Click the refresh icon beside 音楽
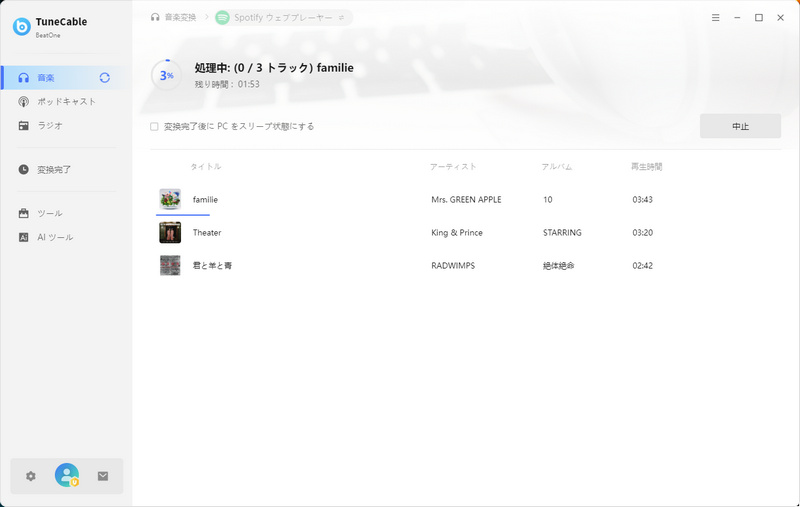Viewport: 800px width, 507px height. 105,78
